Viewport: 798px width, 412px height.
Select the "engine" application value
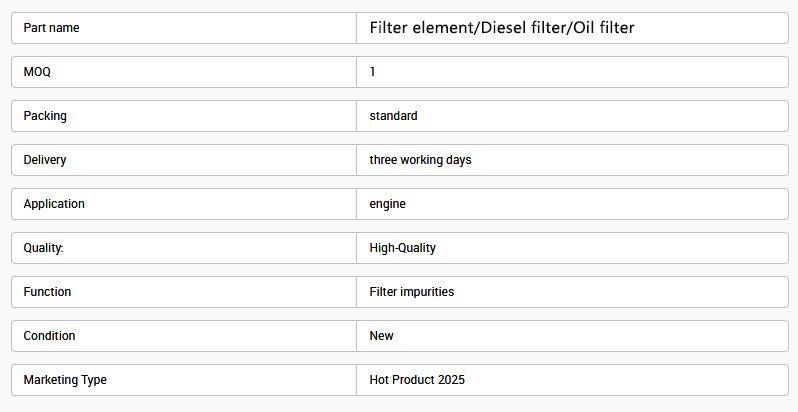387,204
